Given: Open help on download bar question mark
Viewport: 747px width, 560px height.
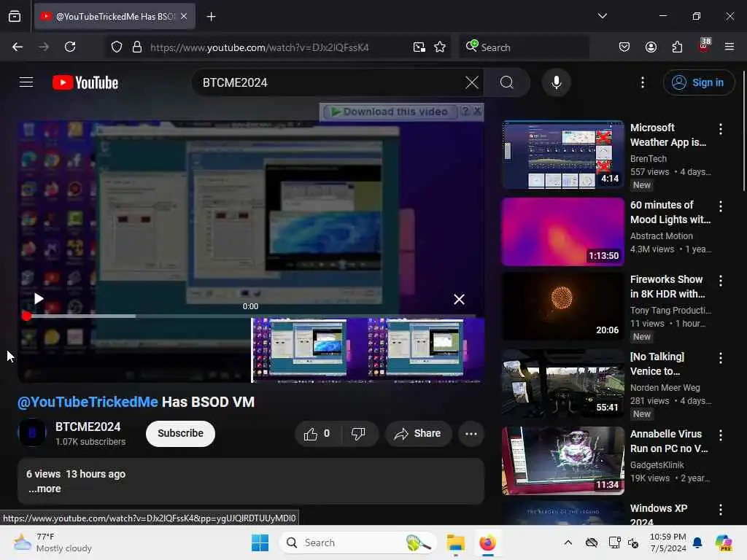Looking at the screenshot, I should [465, 112].
